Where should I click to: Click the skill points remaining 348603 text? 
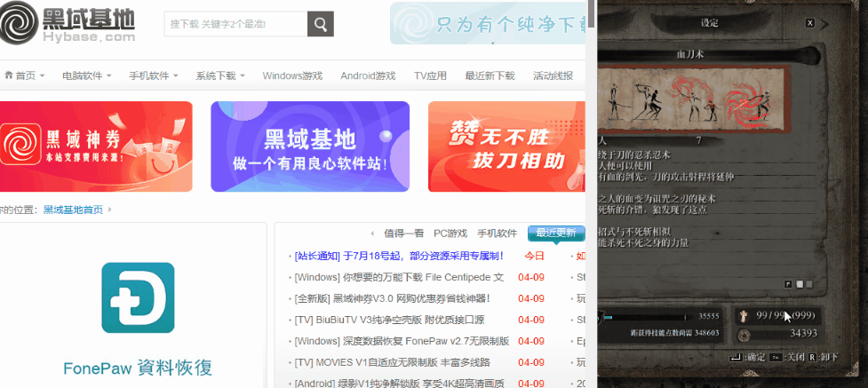(675, 333)
